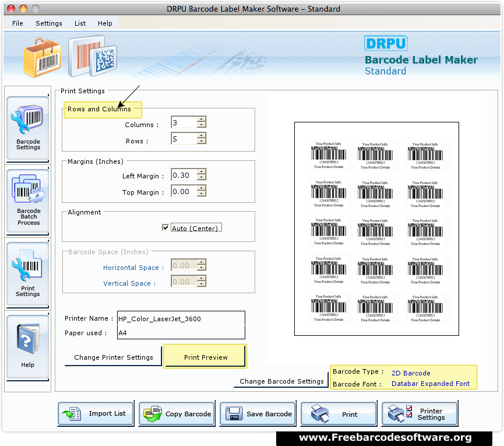
Task: Click the Horizontal Space input field
Action: [184, 265]
